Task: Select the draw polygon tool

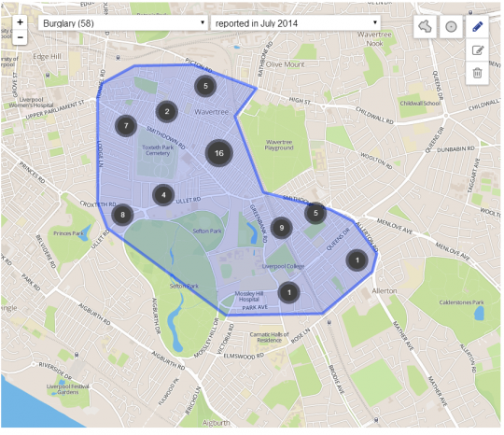Action: (x=425, y=26)
